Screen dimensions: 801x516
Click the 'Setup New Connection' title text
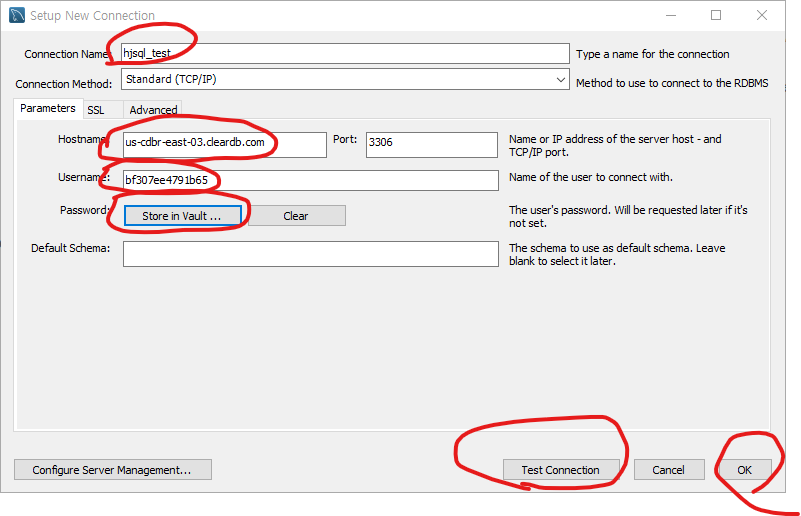point(92,16)
